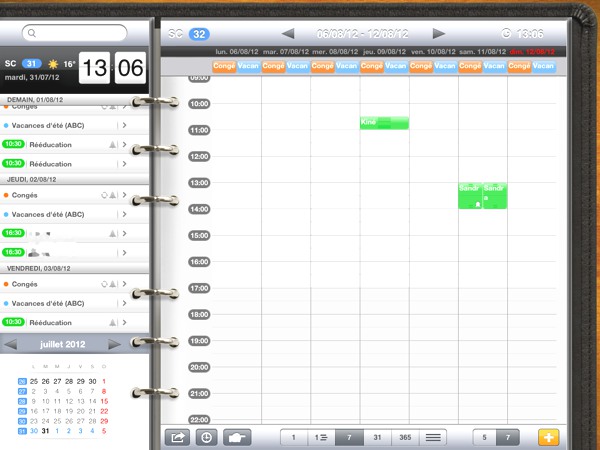This screenshot has height=450, width=600.
Task: Add new event with yellow plus button
Action: point(549,437)
